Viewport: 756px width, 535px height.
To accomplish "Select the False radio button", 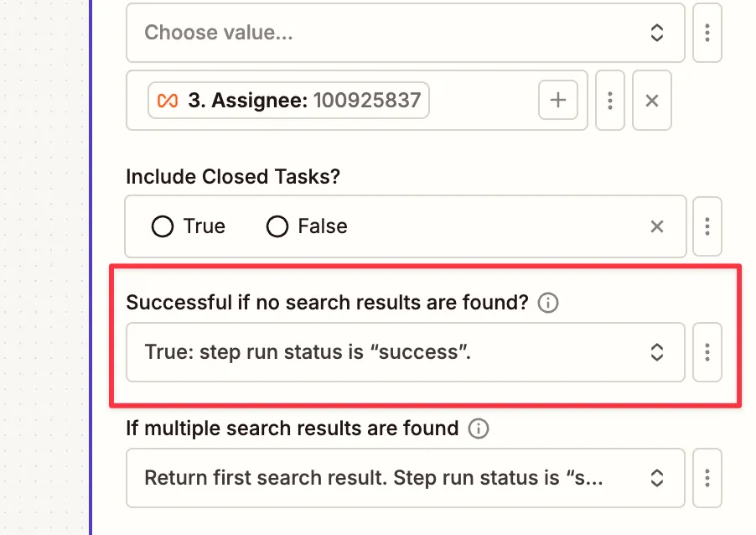I will (277, 226).
